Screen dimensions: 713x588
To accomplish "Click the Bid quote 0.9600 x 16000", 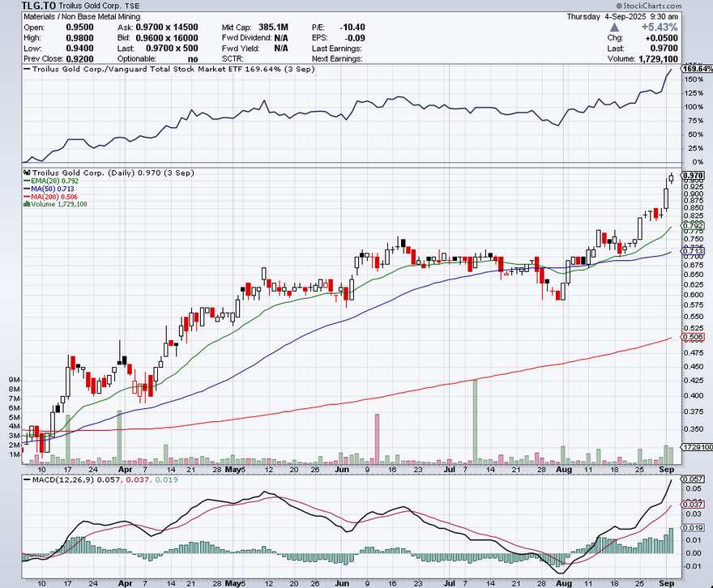I will (167, 38).
